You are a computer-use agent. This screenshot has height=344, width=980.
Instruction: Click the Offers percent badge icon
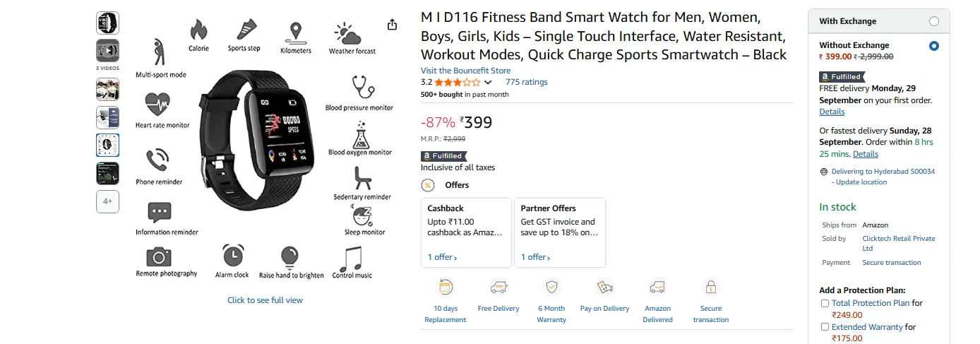click(x=428, y=185)
